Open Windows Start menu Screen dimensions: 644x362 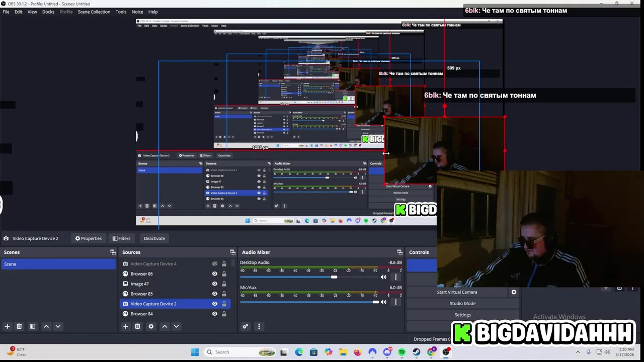(x=195, y=352)
